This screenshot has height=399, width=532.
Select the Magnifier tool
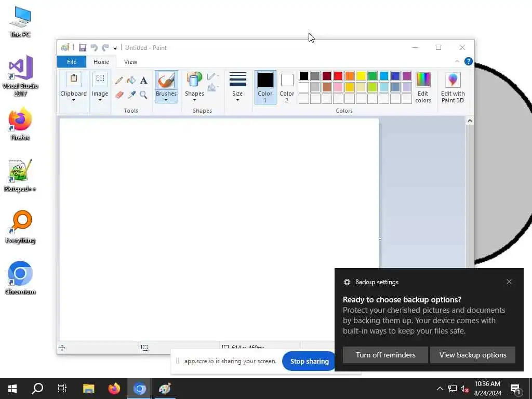tap(143, 95)
